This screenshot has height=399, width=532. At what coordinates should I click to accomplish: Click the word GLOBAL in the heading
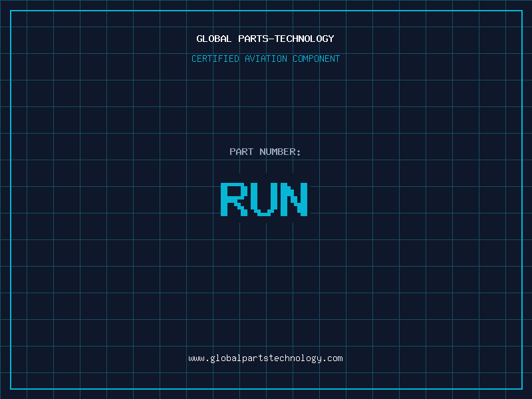pyautogui.click(x=214, y=39)
